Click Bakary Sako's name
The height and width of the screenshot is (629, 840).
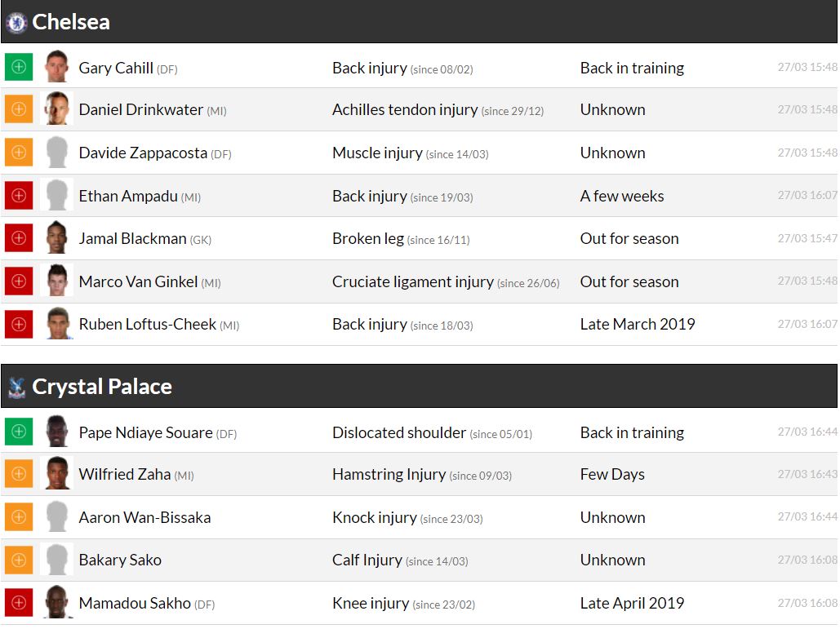tap(120, 560)
